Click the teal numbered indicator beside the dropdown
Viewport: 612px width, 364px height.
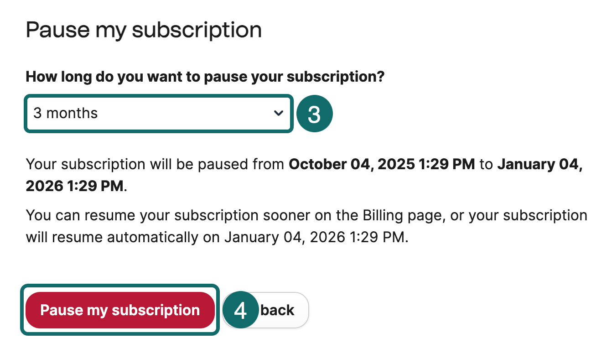[315, 113]
